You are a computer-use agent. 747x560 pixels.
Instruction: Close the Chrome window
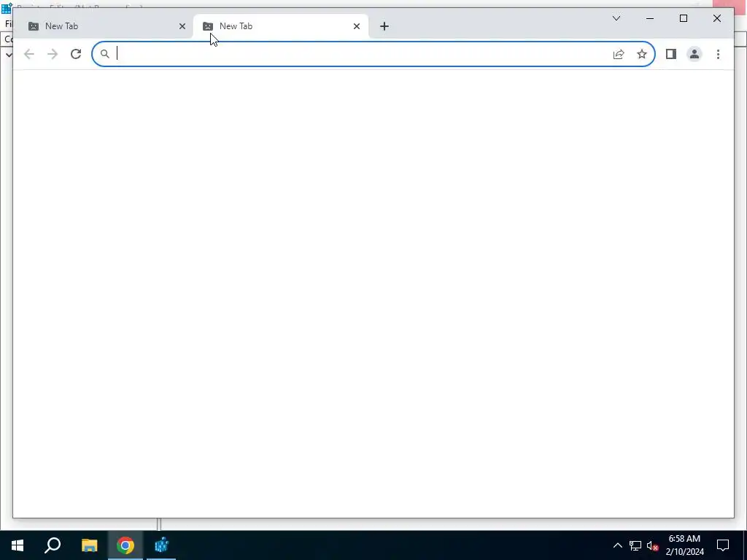717,18
